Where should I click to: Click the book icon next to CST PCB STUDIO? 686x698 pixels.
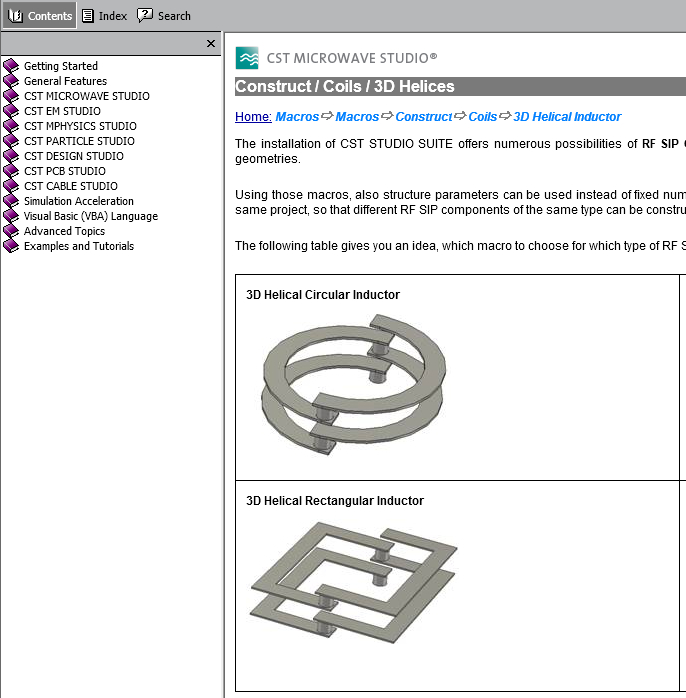[x=11, y=171]
